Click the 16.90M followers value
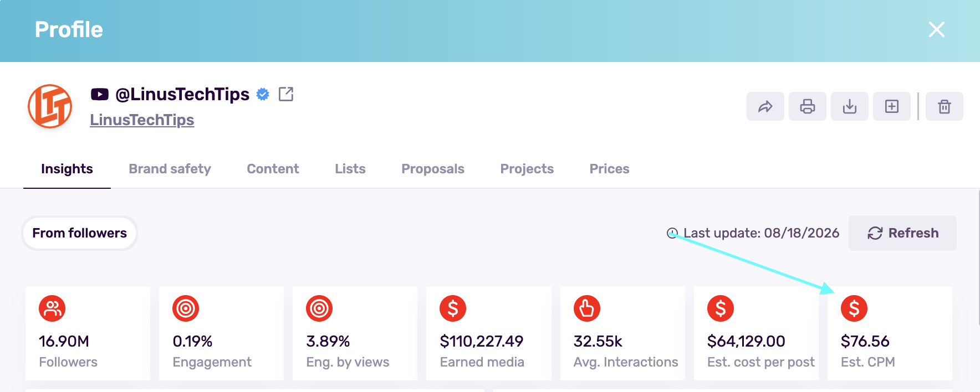The image size is (980, 392). pos(64,341)
